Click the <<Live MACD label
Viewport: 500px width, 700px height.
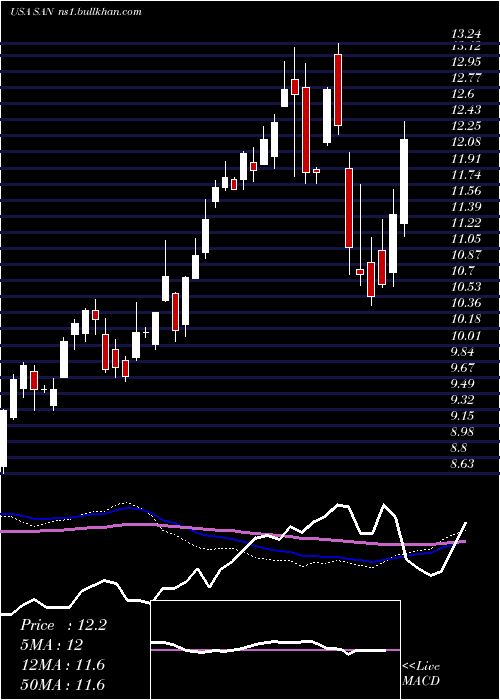coord(421,674)
